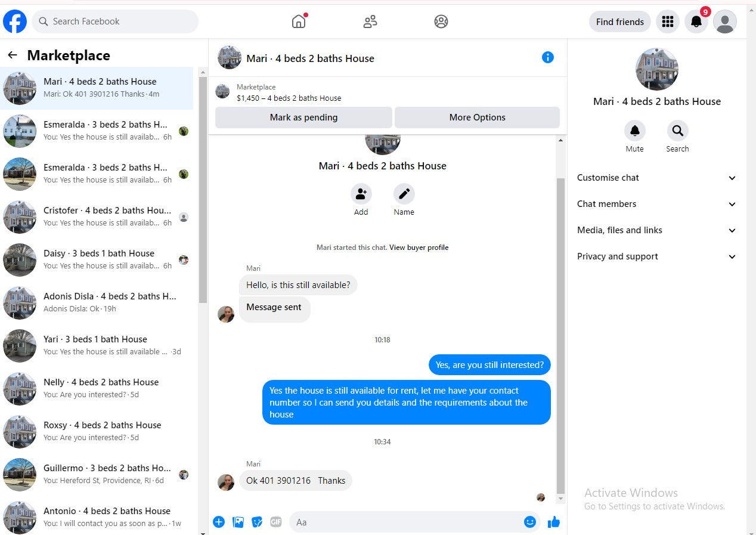Screen dimensions: 756x535
Task: Open the Yari 3 beds 1 bath chat
Action: tap(97, 346)
